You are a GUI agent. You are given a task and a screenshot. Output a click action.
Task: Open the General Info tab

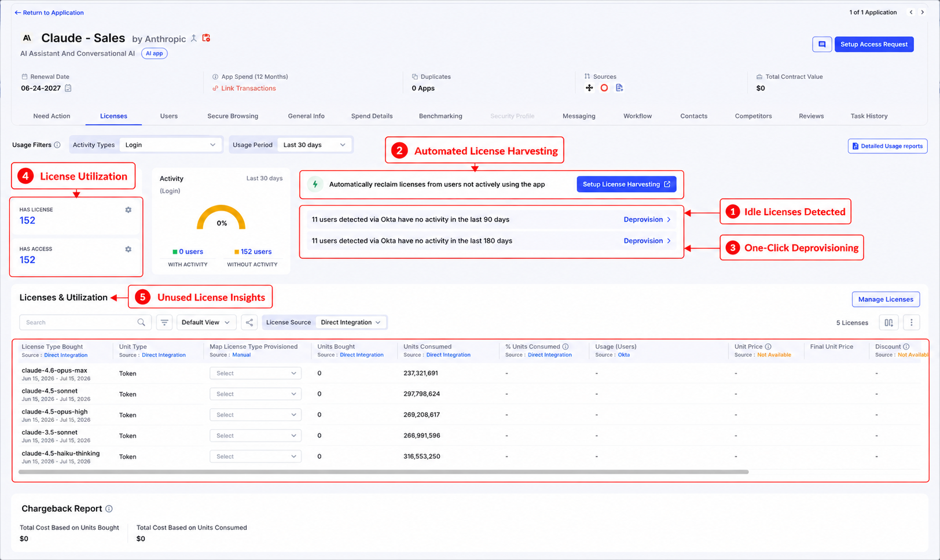point(306,116)
